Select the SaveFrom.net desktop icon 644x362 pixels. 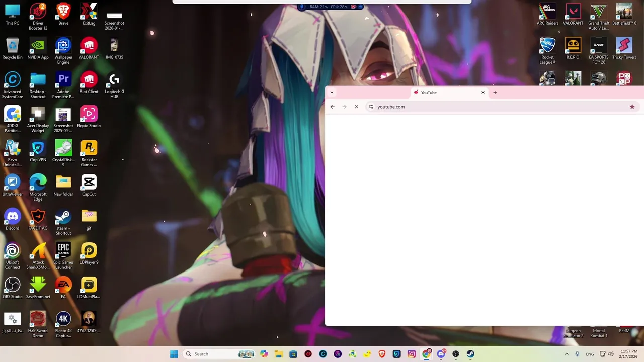pyautogui.click(x=38, y=288)
